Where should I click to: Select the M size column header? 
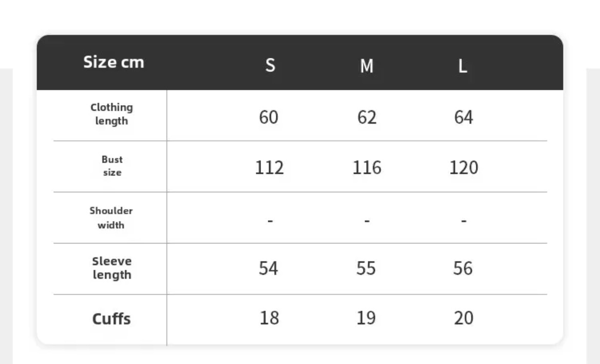tap(366, 66)
